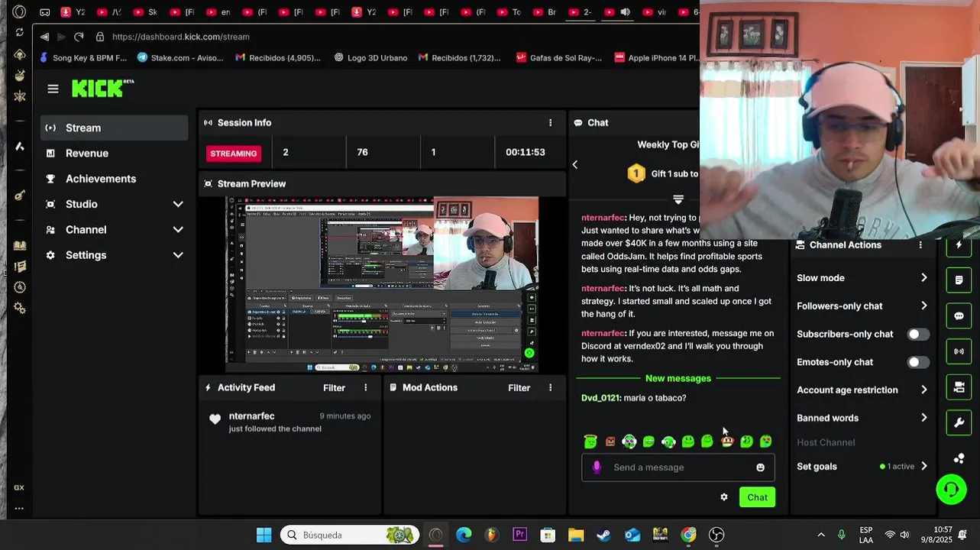This screenshot has width=980, height=550.
Task: Go to Stream in the sidebar
Action: tap(114, 128)
